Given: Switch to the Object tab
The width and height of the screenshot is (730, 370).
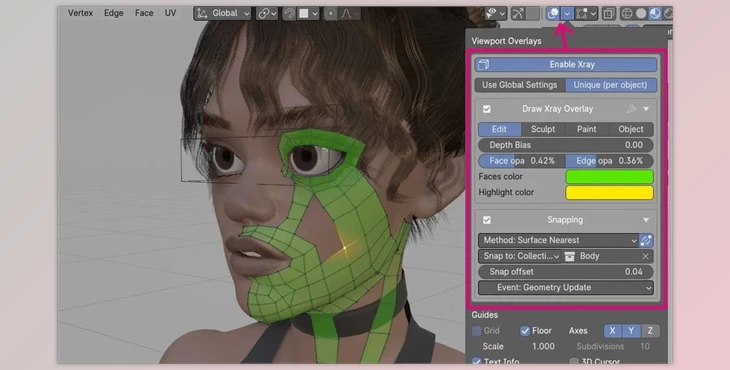Looking at the screenshot, I should (631, 129).
